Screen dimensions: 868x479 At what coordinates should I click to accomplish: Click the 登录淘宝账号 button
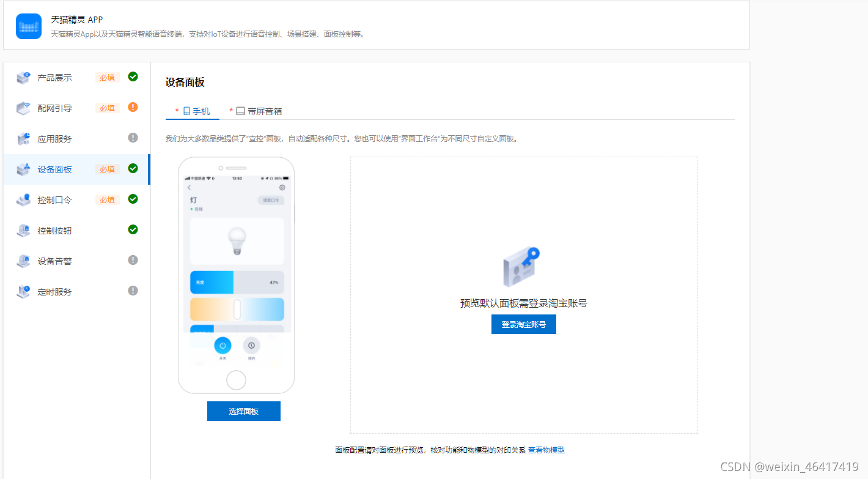(524, 324)
